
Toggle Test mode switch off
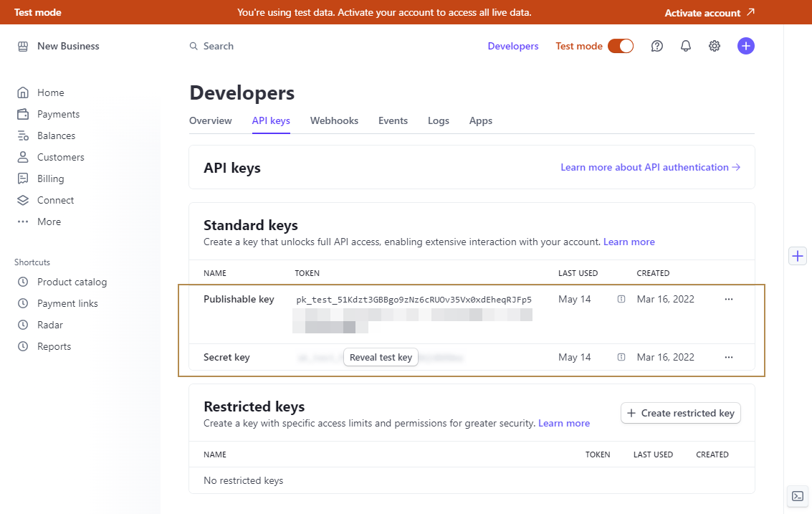(621, 46)
